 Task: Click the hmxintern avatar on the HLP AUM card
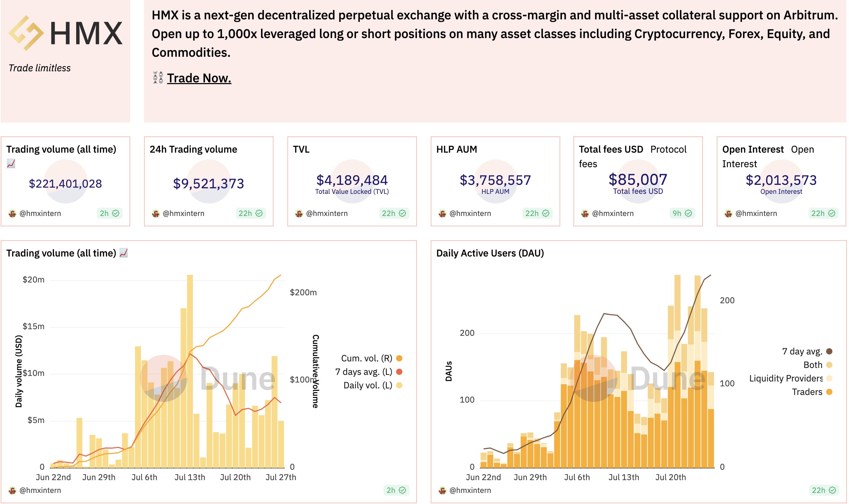[442, 214]
